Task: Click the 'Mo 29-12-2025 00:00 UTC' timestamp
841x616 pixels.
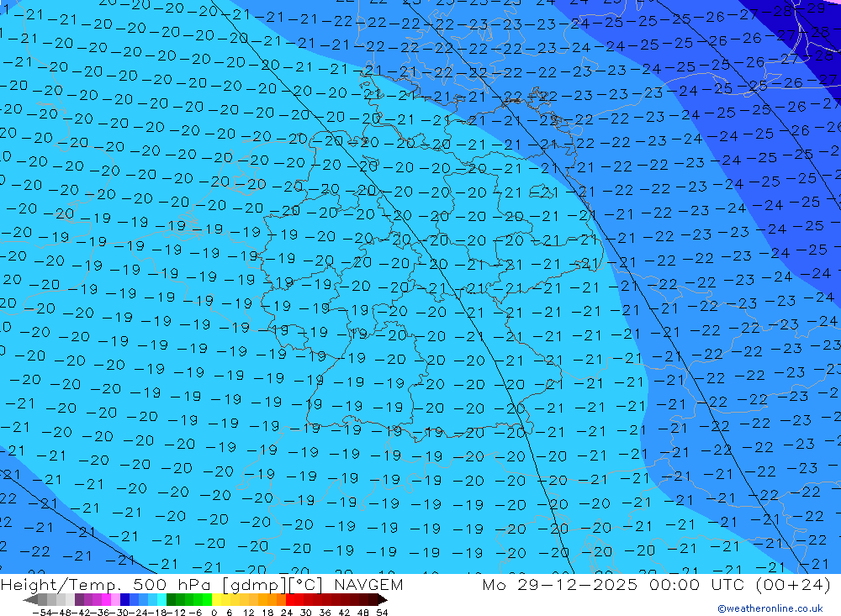Action: [615, 584]
